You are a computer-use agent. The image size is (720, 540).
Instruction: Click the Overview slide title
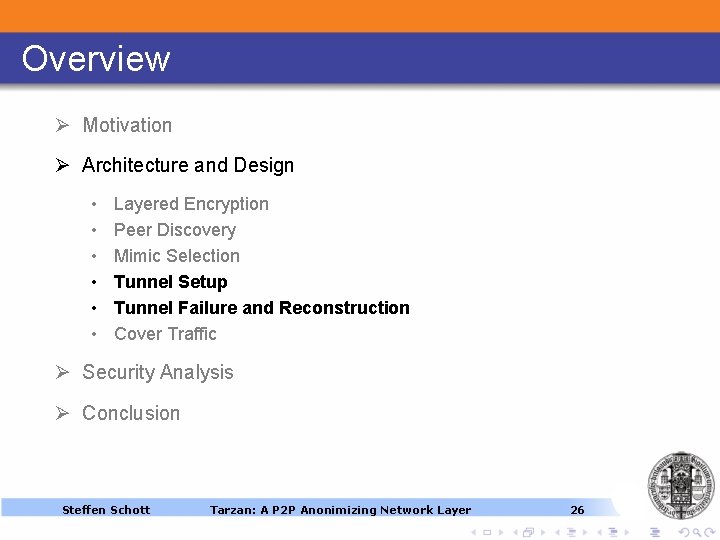tap(96, 59)
